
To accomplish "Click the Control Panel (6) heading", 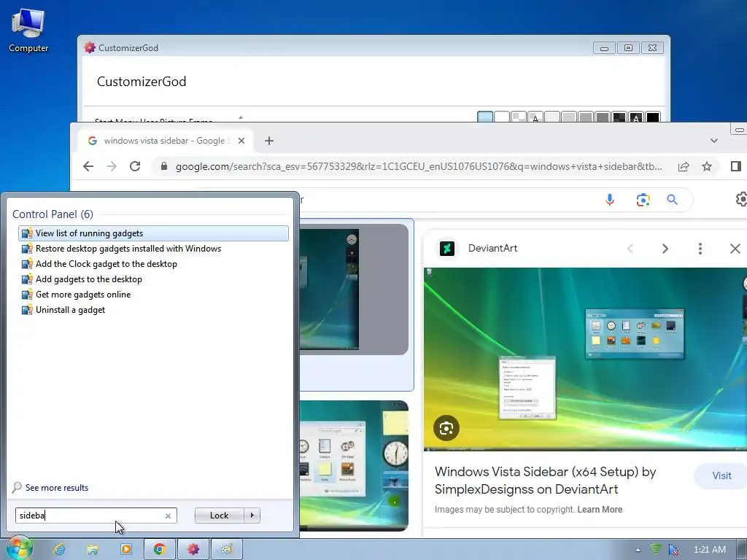I will [53, 214].
